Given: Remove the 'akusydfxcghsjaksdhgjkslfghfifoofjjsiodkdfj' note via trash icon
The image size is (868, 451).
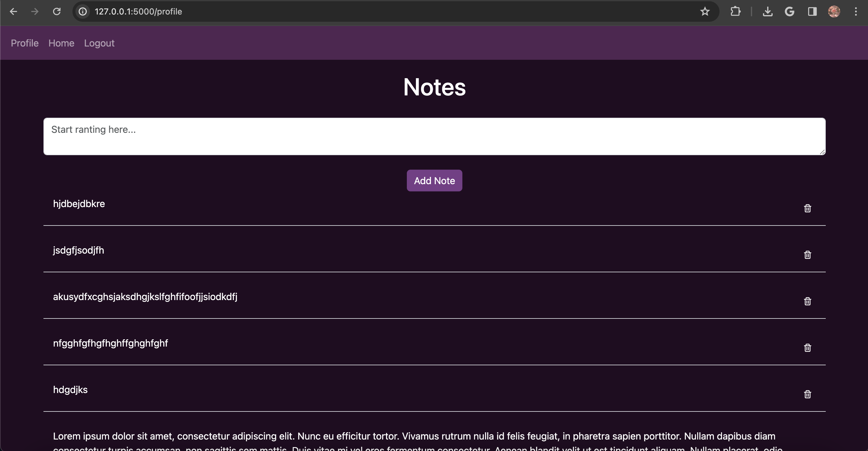Looking at the screenshot, I should pyautogui.click(x=807, y=301).
